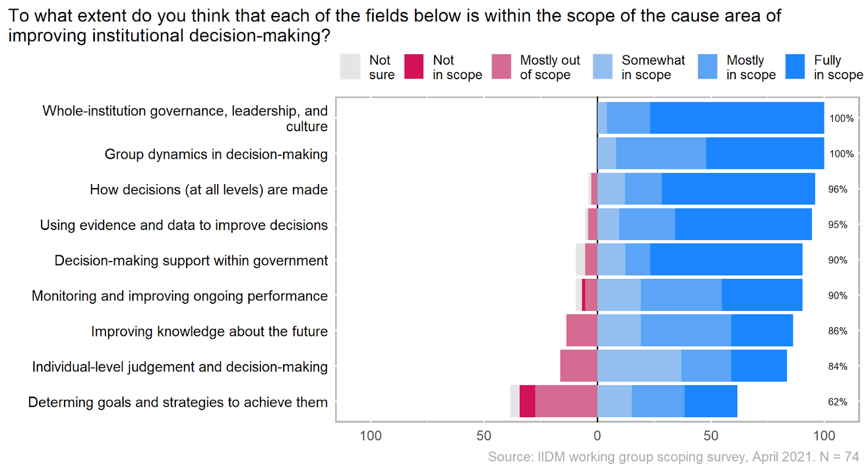Viewport: 868px width, 472px height.
Task: Click the "Group dynamics in decision-making" row label
Action: point(216,154)
